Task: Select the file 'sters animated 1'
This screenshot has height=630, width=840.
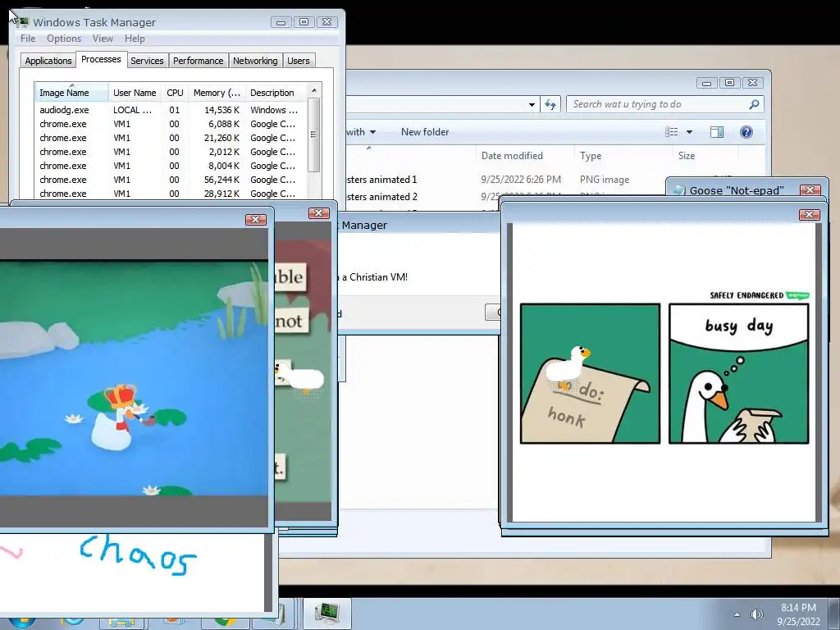Action: pyautogui.click(x=381, y=180)
